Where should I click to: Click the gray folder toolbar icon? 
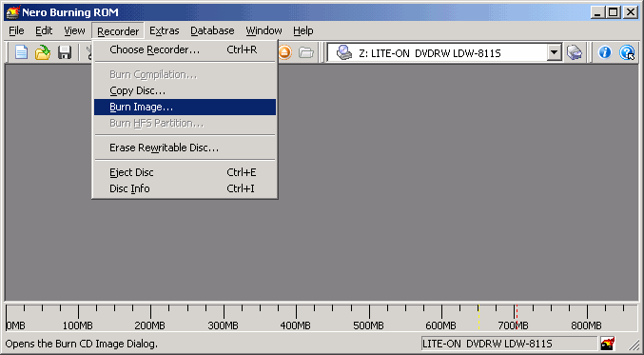[306, 52]
